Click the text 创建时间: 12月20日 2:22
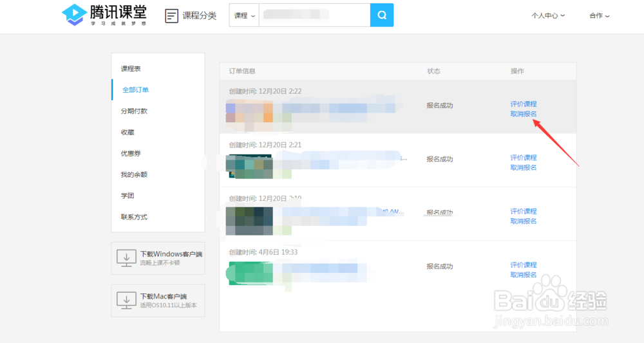This screenshot has height=343, width=644. [265, 91]
